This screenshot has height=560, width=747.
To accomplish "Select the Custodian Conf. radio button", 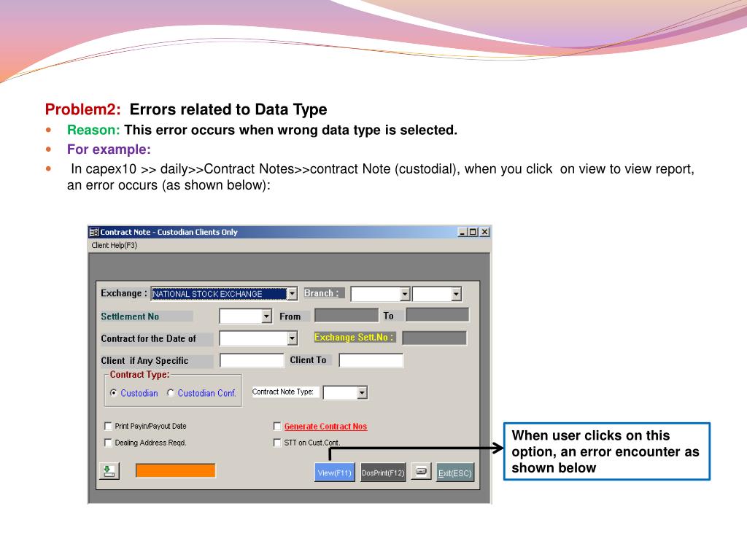I will [171, 393].
